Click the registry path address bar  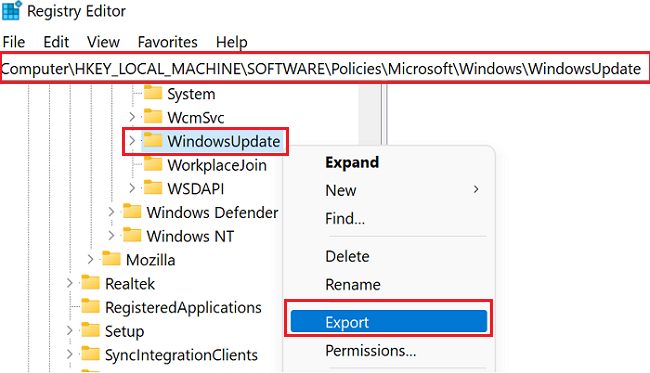(325, 68)
